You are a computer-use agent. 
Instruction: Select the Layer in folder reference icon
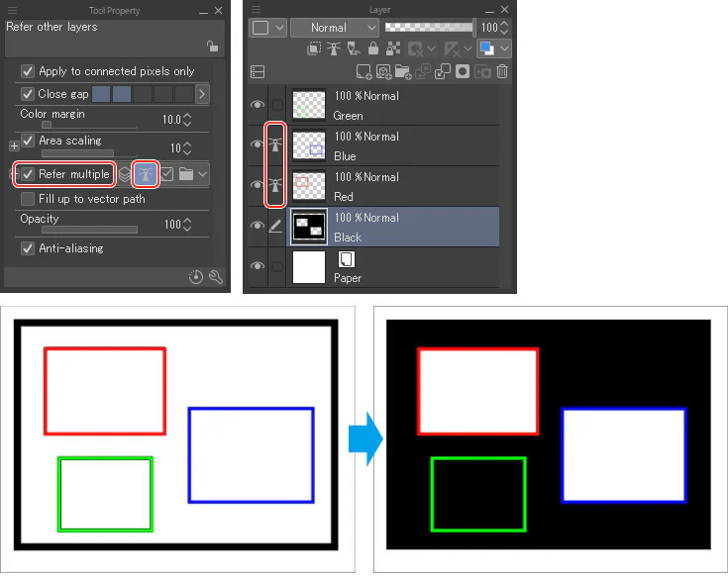click(186, 174)
